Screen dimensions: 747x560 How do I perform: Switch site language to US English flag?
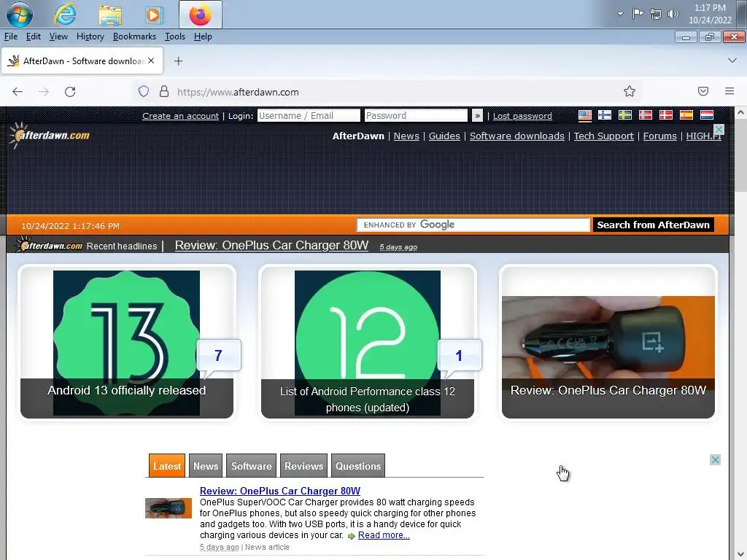(584, 115)
